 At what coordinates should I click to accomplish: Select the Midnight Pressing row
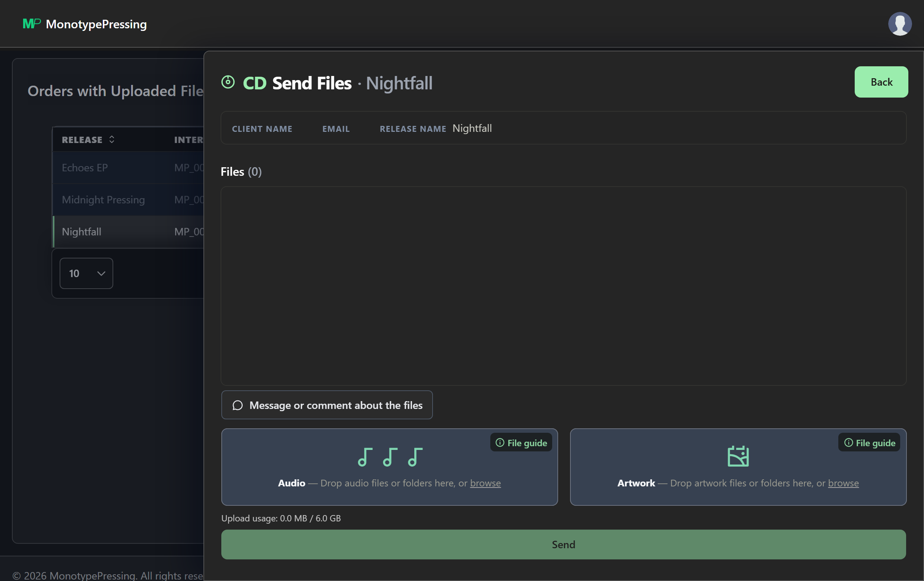(128, 199)
